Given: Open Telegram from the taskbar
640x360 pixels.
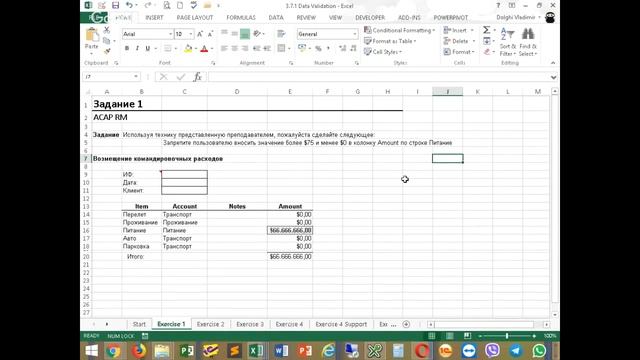Looking at the screenshot, I should pyautogui.click(x=516, y=351).
